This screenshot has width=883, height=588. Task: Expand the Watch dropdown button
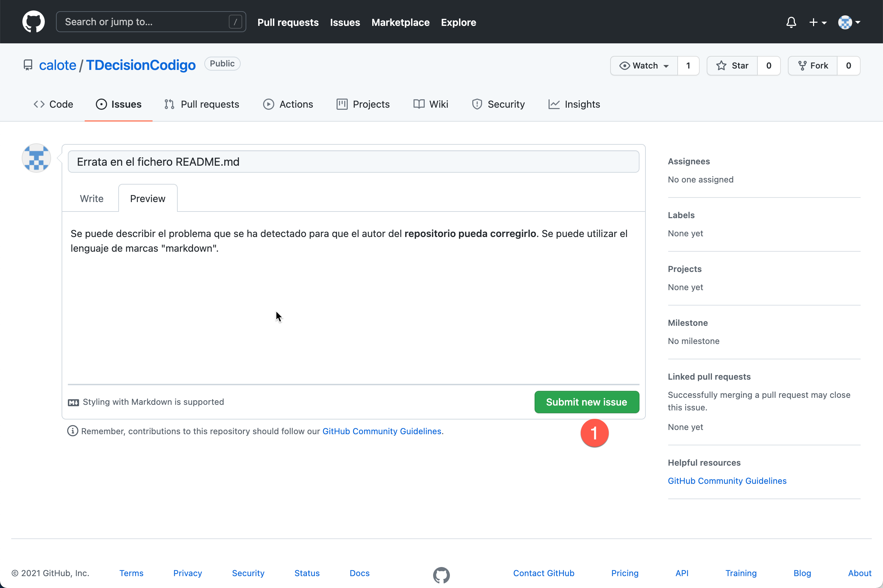644,66
